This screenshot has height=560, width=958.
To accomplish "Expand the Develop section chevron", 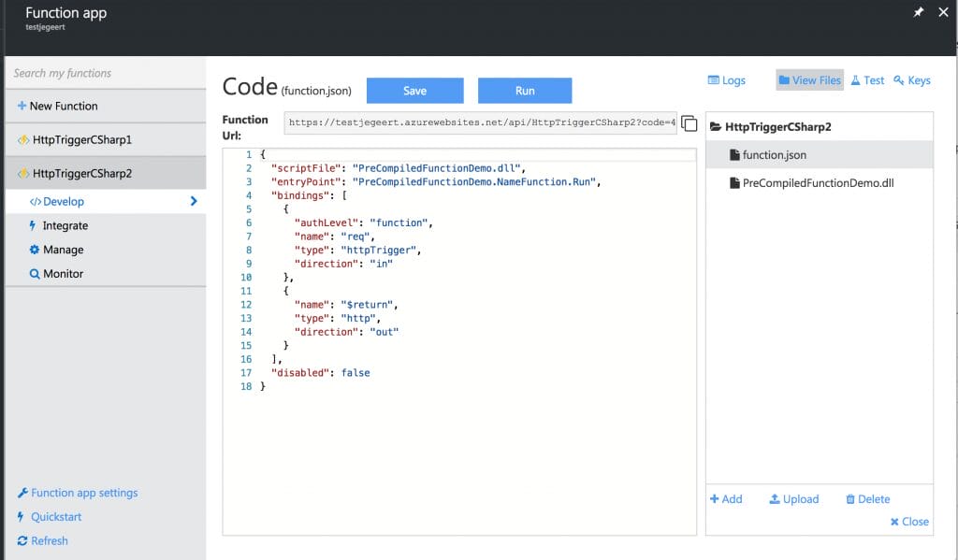I will point(194,201).
